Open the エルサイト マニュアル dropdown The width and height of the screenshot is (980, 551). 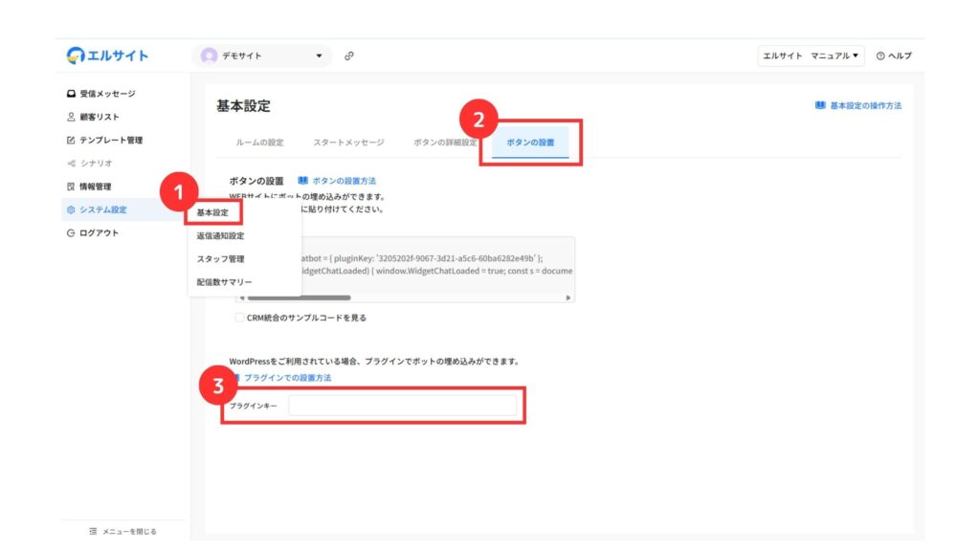pyautogui.click(x=810, y=55)
